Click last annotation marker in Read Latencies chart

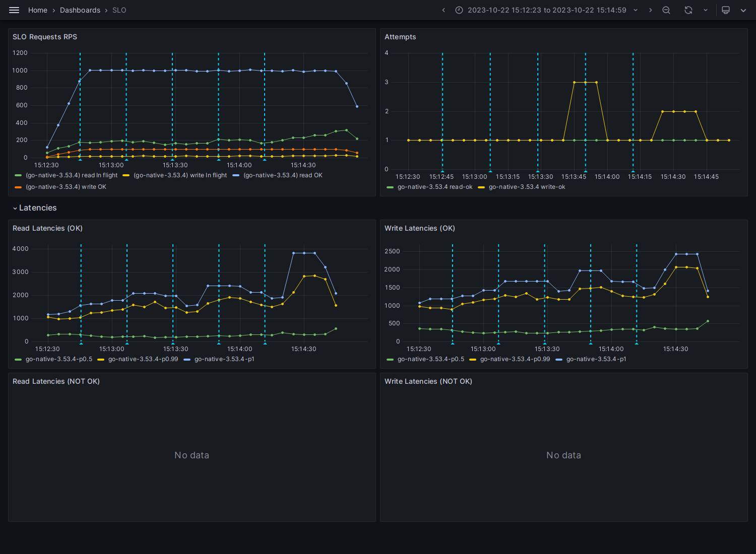pyautogui.click(x=265, y=343)
